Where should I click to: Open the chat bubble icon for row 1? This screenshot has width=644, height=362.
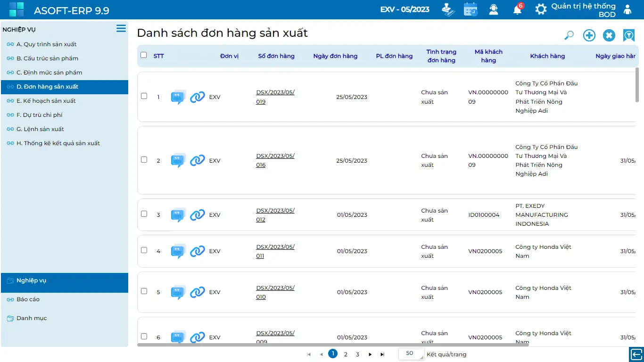point(178,97)
